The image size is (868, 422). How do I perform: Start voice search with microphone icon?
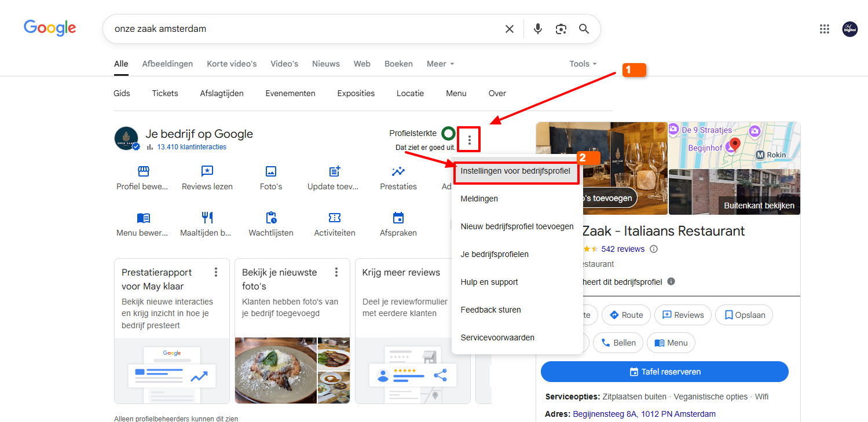(538, 29)
